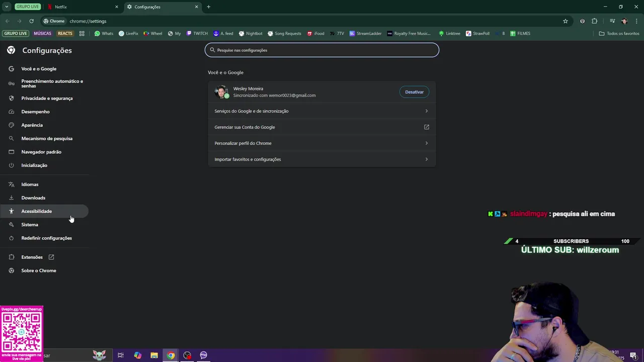Image resolution: width=644 pixels, height=362 pixels.
Task: Click the GRUPO LIVE tab group label
Action: click(x=27, y=7)
